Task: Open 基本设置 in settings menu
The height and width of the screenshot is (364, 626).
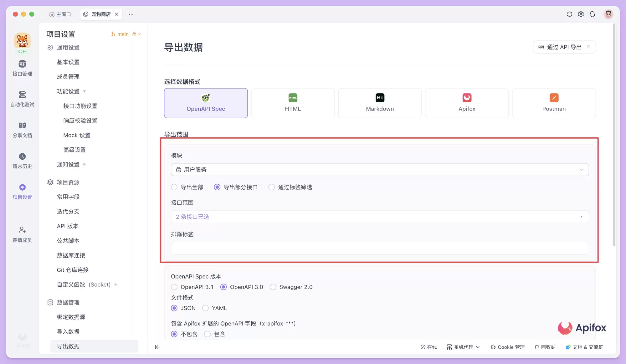Action: (x=68, y=62)
